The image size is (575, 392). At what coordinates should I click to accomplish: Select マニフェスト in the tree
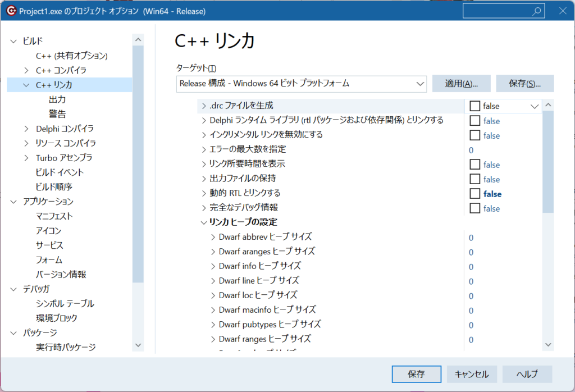[x=54, y=216]
